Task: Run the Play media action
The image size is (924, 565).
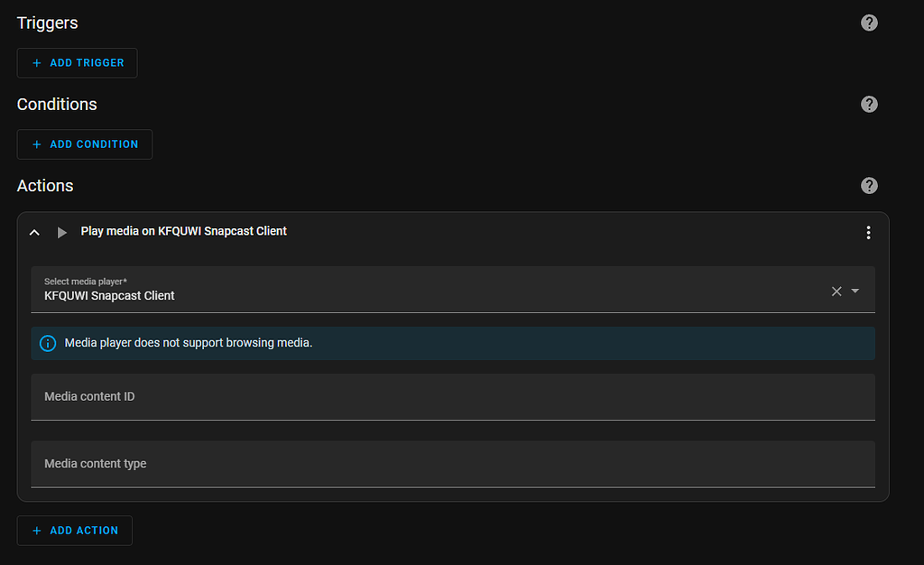Action: point(62,232)
